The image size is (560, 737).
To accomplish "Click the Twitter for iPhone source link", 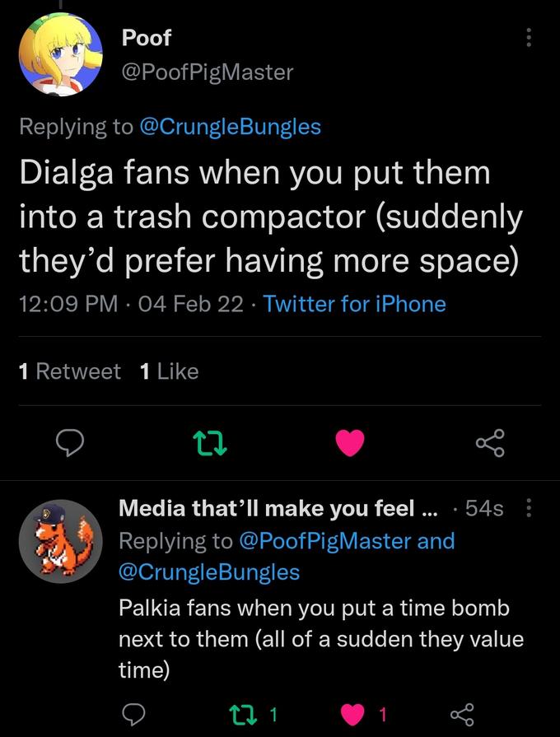I will (x=355, y=304).
